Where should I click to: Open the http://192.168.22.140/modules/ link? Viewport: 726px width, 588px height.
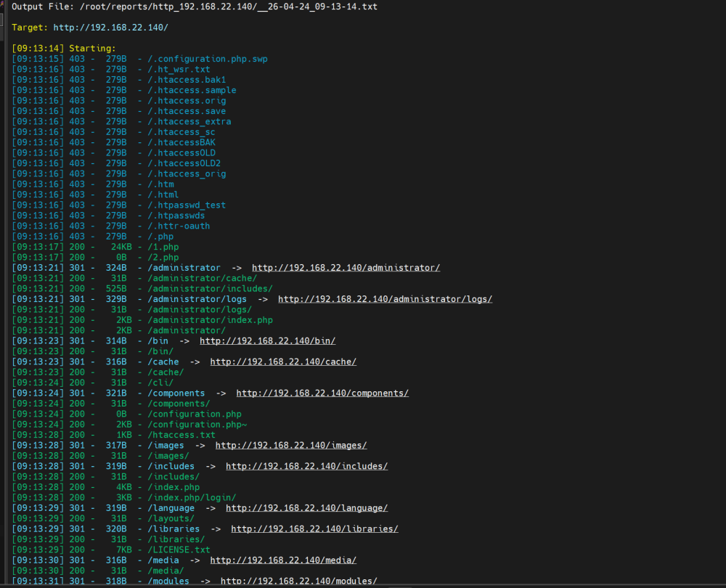tap(298, 581)
